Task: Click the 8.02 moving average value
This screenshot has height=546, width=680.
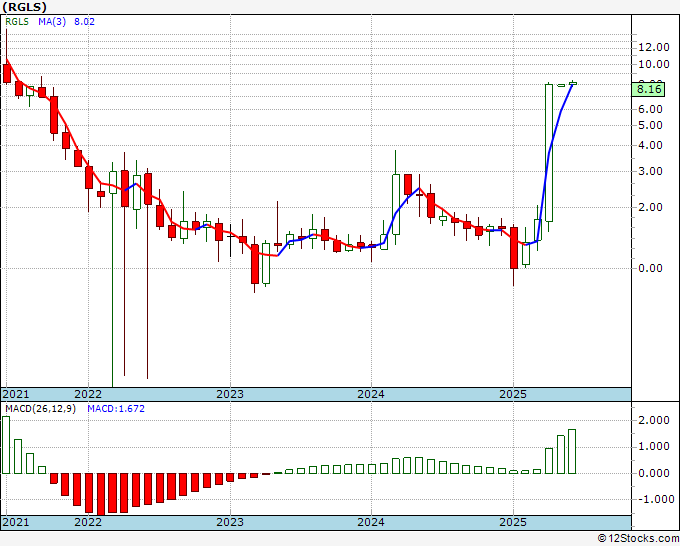Action: pyautogui.click(x=84, y=22)
